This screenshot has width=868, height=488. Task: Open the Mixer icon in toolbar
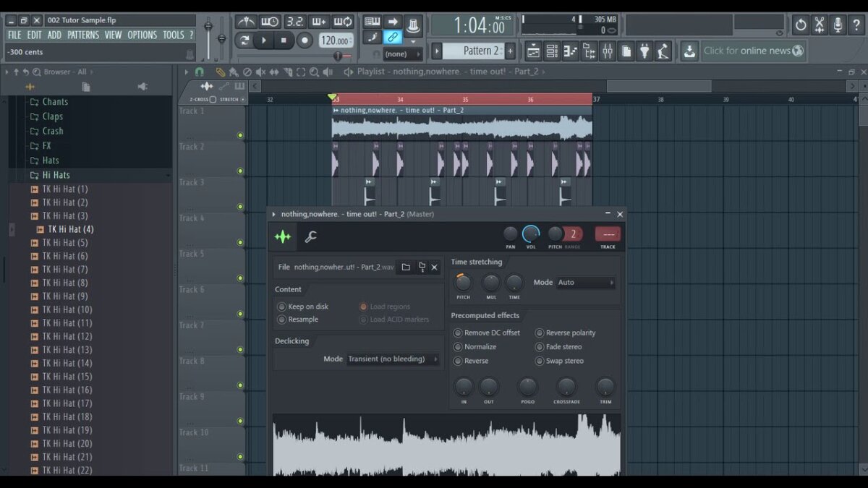(608, 51)
